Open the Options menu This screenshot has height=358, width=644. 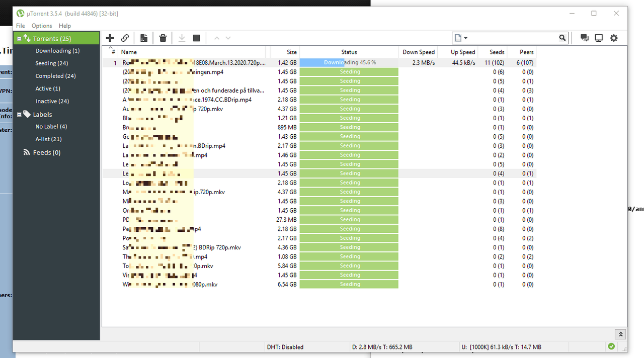click(x=42, y=26)
